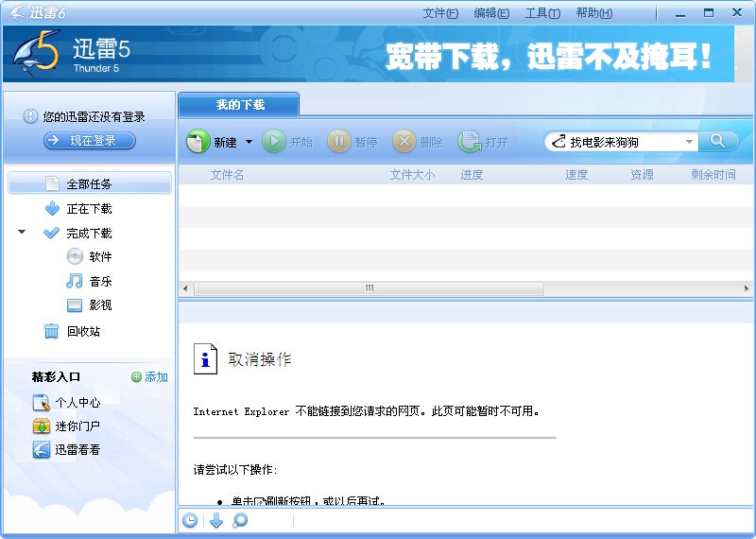The width and height of the screenshot is (756, 539).
Task: Open the search engine dropdown arrow
Action: [689, 142]
